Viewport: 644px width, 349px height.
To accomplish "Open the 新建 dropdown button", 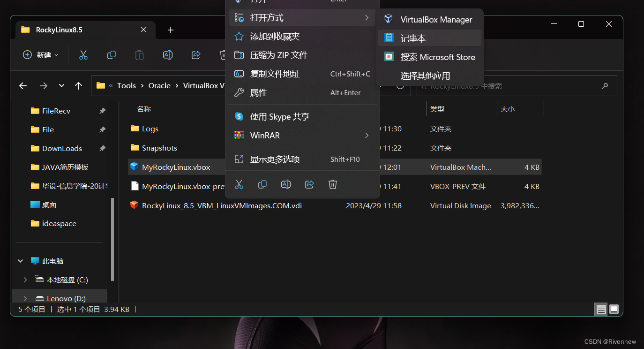I will tap(41, 55).
